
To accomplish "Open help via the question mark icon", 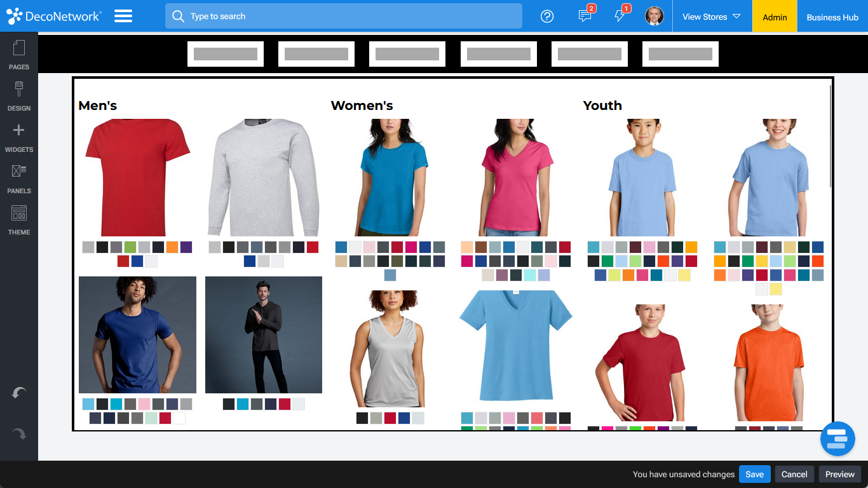I will pos(547,16).
